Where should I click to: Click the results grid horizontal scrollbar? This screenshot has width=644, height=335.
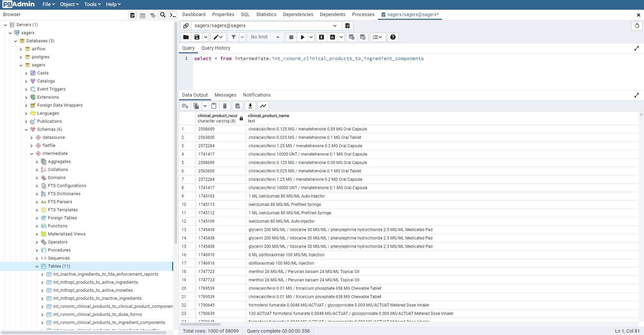tap(201, 324)
